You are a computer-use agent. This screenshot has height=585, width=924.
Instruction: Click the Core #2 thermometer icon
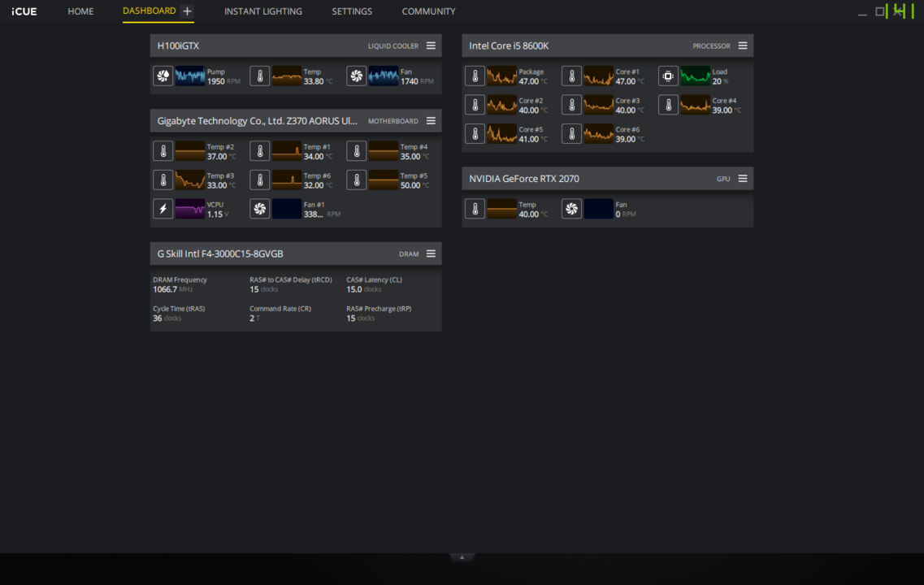(x=475, y=105)
